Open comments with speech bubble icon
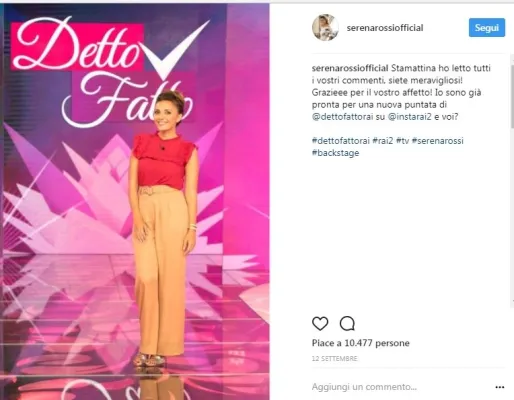514x400 pixels. tap(347, 323)
